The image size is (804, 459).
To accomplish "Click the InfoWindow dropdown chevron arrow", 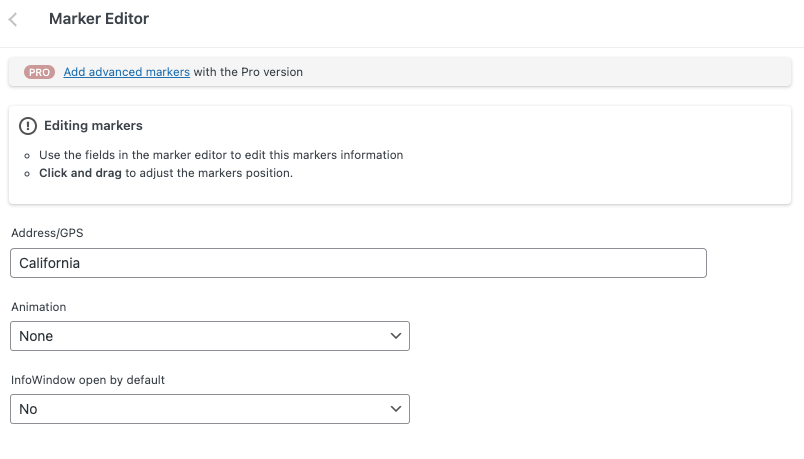I will (395, 409).
